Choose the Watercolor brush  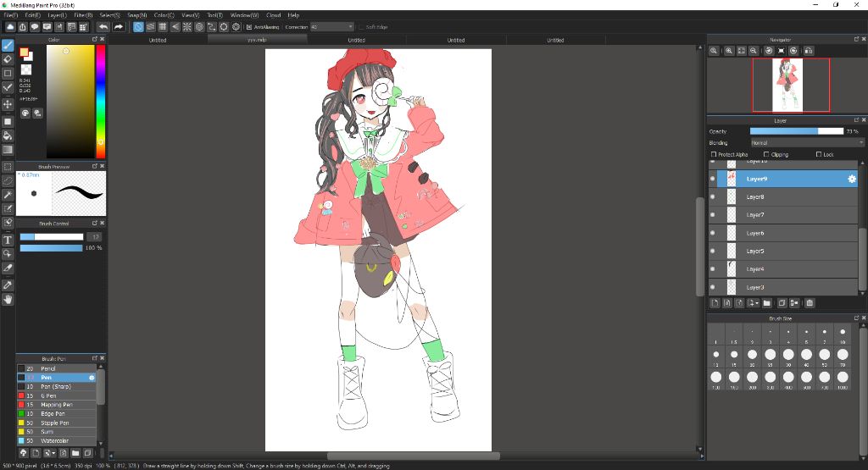point(57,440)
